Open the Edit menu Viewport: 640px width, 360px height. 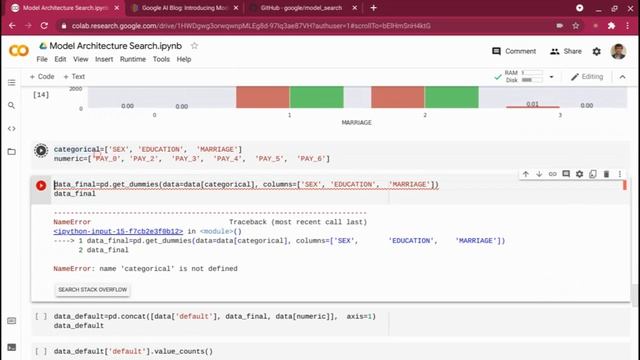pos(60,59)
